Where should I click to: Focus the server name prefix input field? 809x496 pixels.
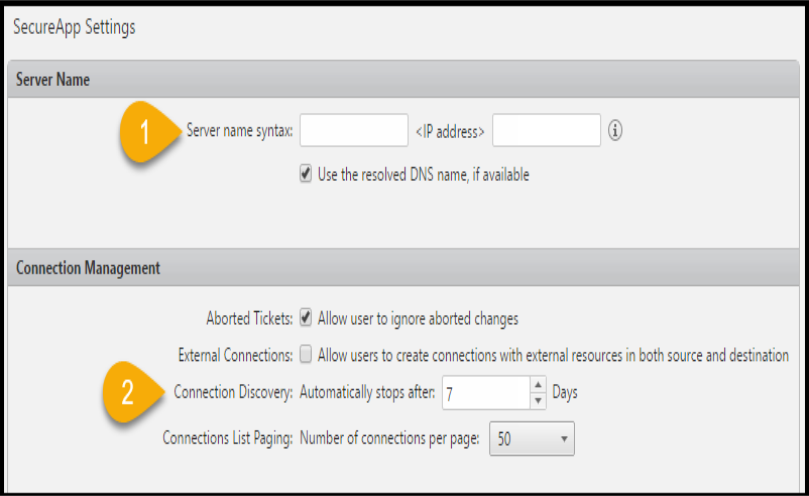coord(354,130)
